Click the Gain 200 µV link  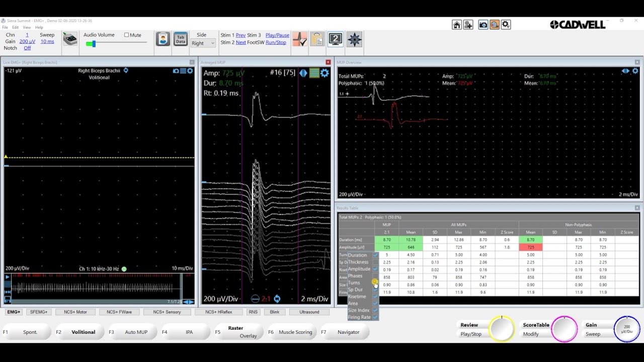27,42
